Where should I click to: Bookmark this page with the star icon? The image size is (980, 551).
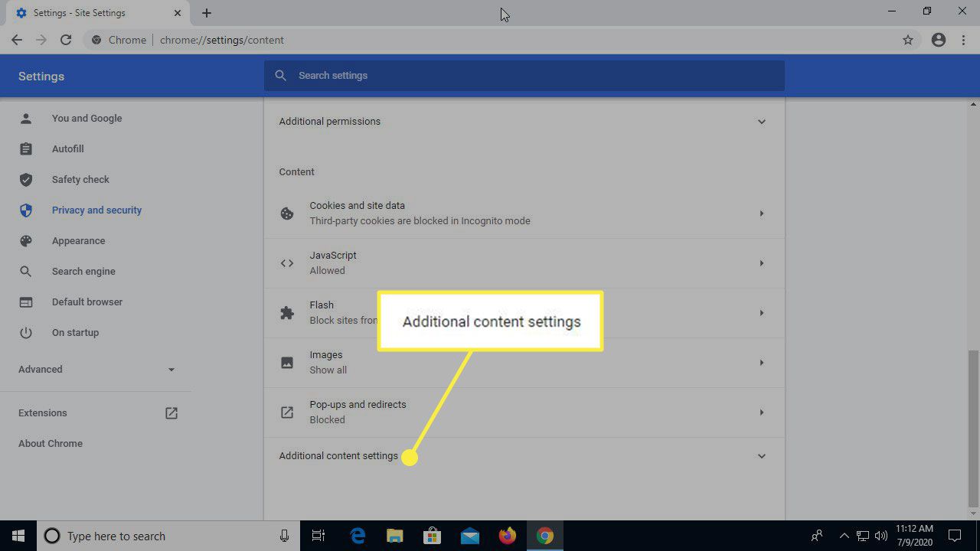[x=908, y=40]
